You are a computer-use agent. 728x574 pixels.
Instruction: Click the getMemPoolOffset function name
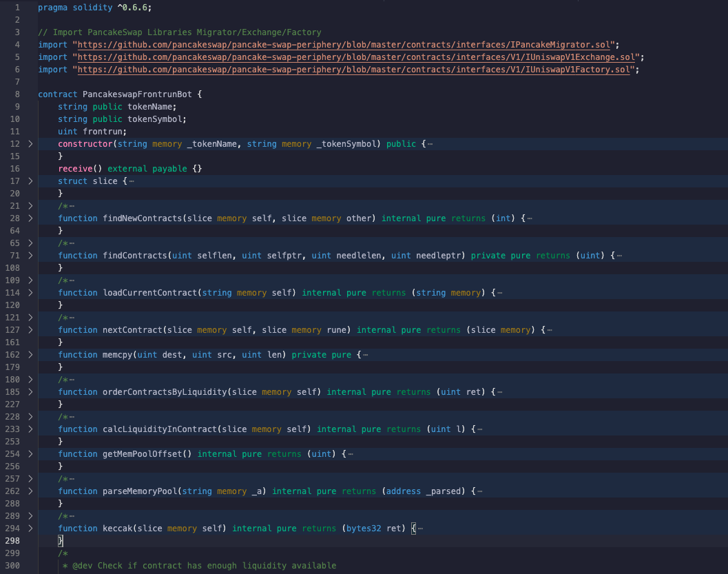142,453
